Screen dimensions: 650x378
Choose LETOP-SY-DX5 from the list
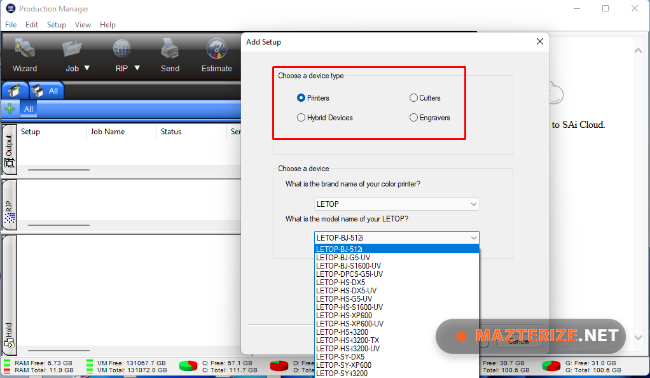pos(397,357)
